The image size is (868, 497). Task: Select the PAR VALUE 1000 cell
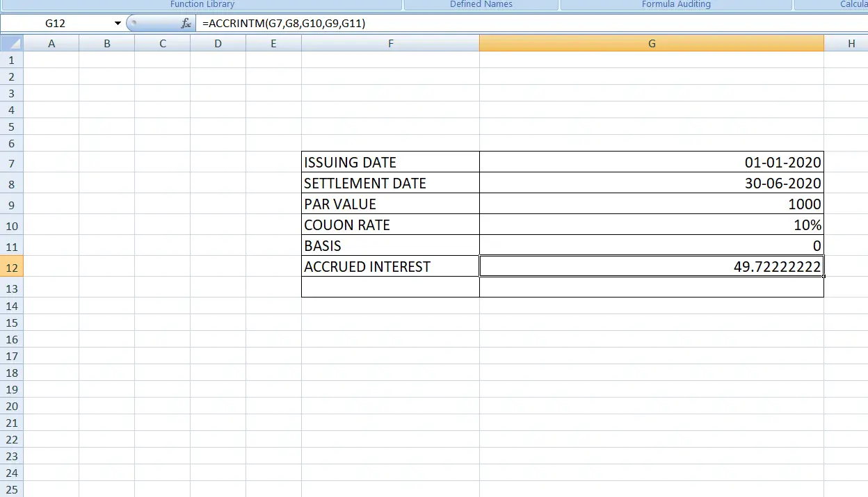(x=652, y=204)
